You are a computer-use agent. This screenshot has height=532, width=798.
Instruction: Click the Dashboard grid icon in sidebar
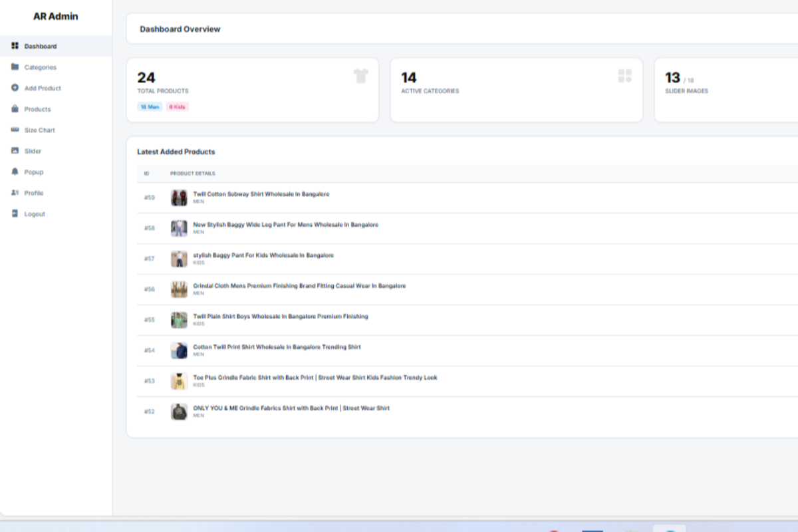pos(15,46)
